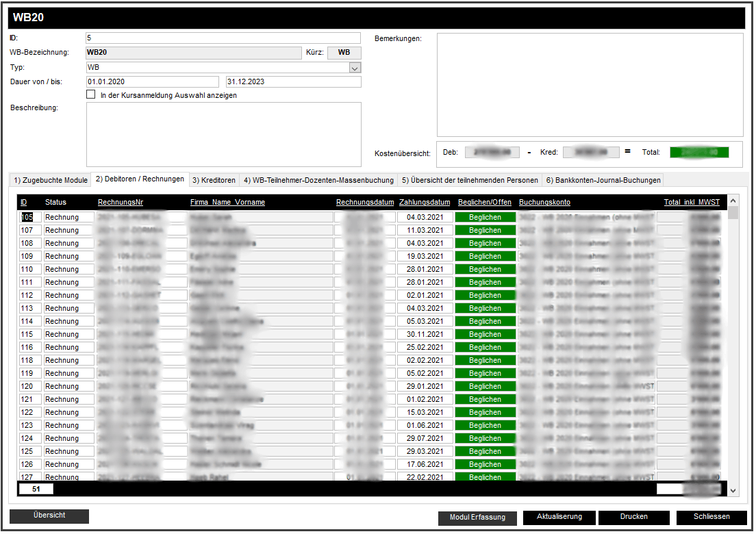Screen dimensions: 756x534
Task: Open Status dropdown for invoice ID 110
Action: point(68,269)
